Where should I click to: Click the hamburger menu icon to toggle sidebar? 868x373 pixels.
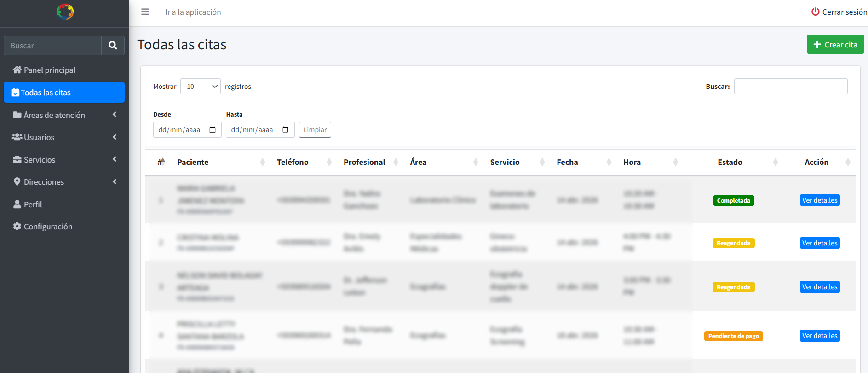pyautogui.click(x=145, y=12)
